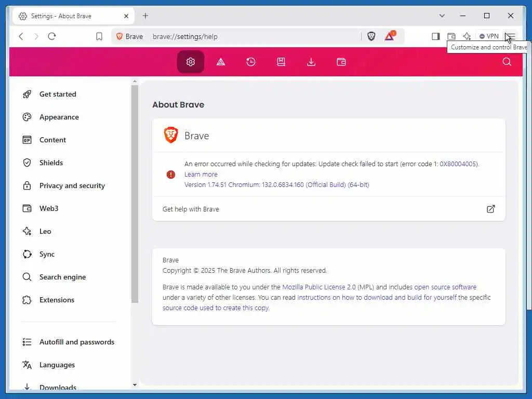Bookmark this page icon
This screenshot has height=399, width=532.
click(x=99, y=36)
